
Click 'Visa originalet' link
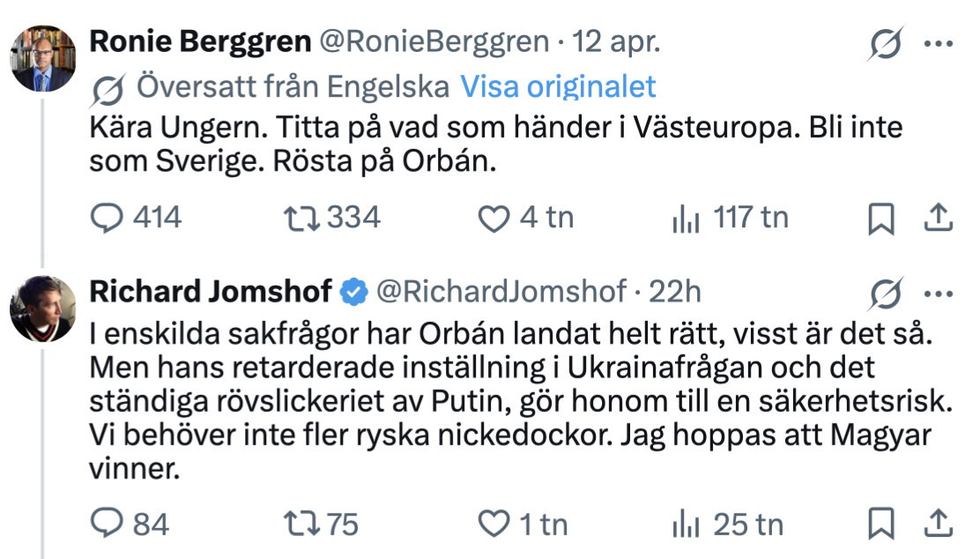pyautogui.click(x=559, y=86)
